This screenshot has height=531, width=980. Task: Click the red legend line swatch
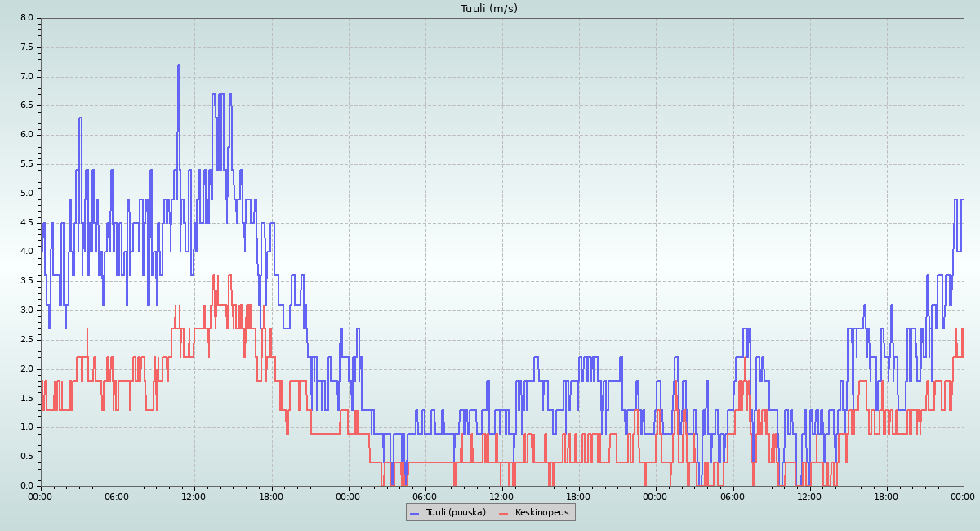click(504, 513)
